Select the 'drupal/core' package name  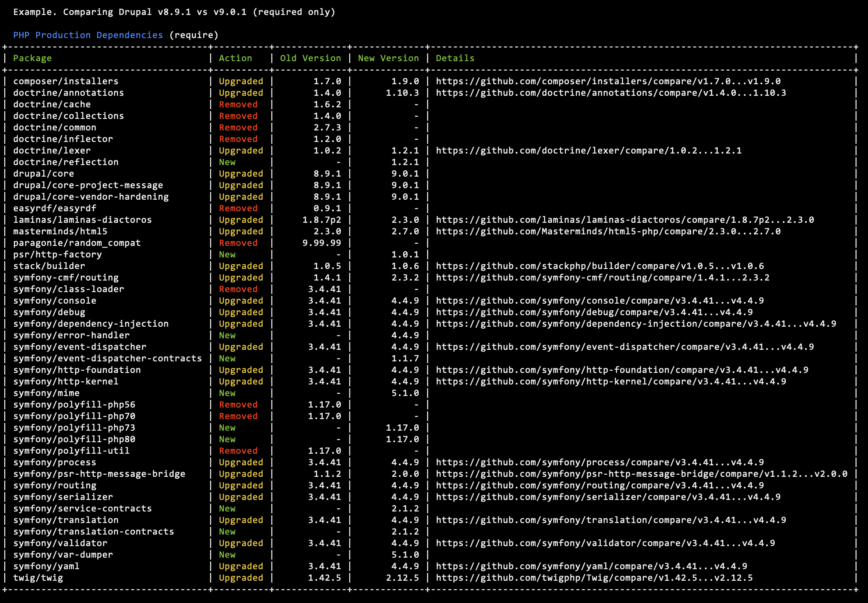(x=44, y=174)
